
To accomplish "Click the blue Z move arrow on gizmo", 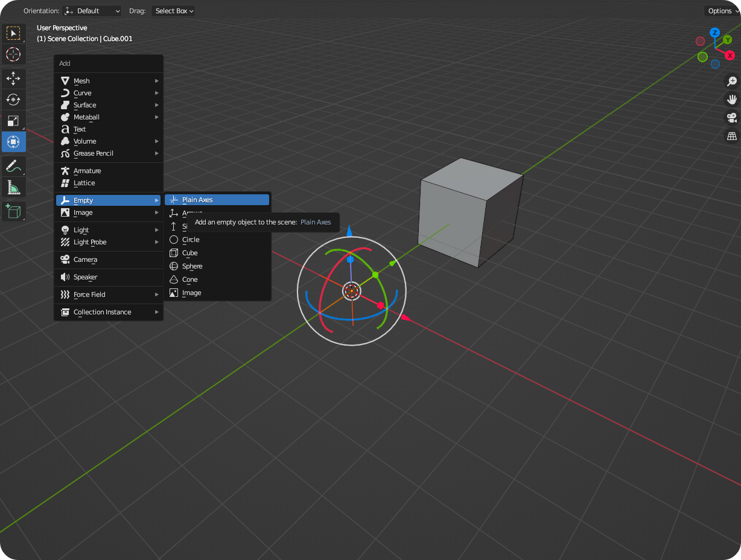I will click(x=349, y=230).
